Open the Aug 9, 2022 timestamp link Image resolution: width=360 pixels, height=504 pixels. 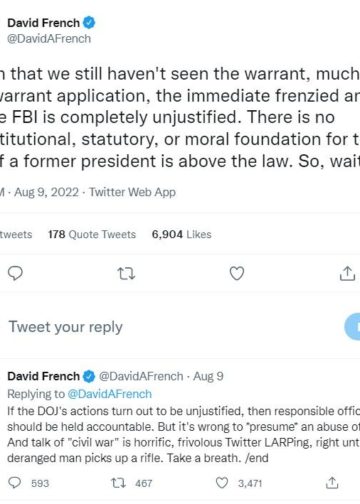click(46, 192)
